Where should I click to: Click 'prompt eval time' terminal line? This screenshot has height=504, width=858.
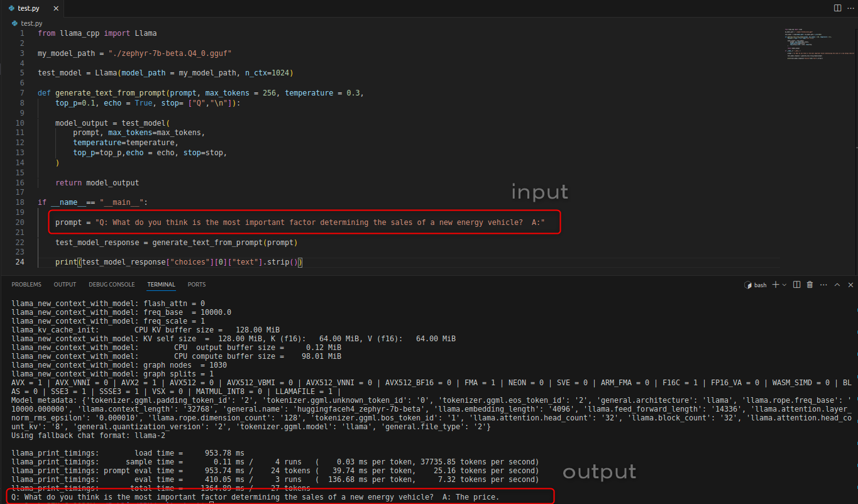coord(275,470)
